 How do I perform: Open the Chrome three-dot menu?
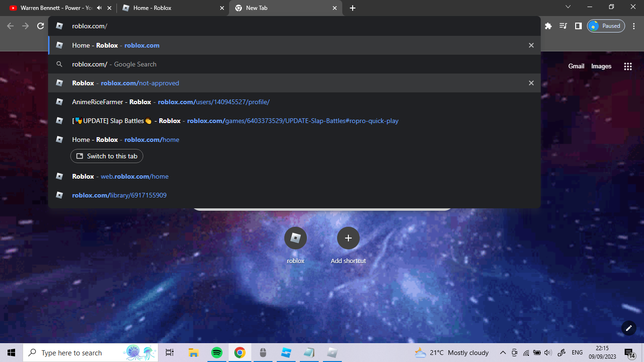[635, 26]
